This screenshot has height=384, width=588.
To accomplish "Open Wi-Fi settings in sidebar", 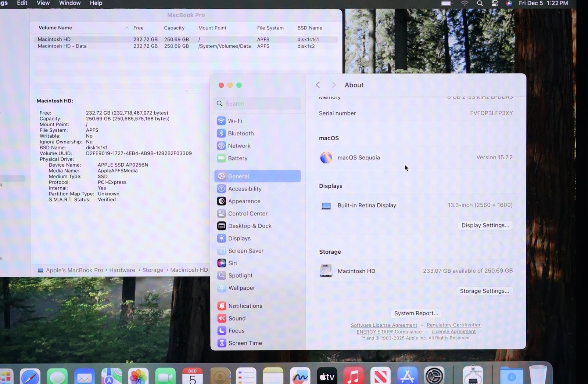I will click(x=235, y=121).
